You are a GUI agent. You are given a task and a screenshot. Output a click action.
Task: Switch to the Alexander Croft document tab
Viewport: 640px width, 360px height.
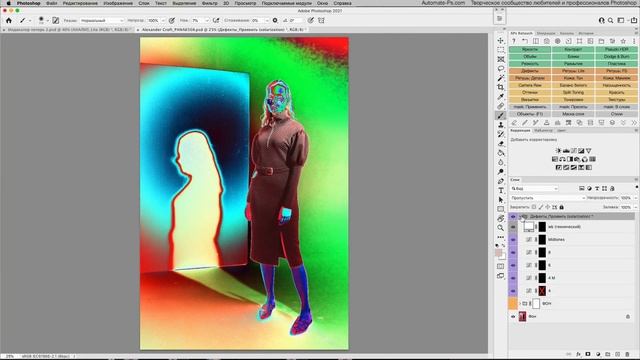pos(221,29)
